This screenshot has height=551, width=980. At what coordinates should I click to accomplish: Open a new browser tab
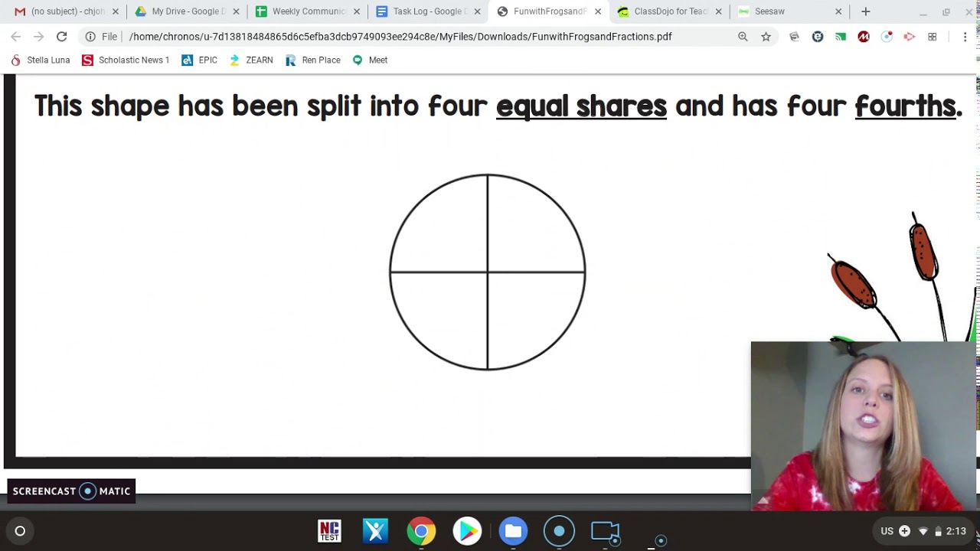tap(866, 11)
